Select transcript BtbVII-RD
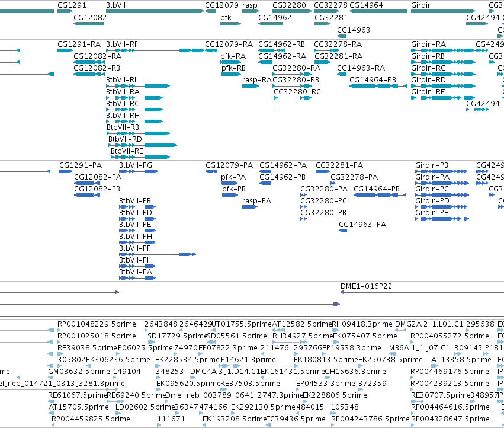Screen dimensions: 504x428 coord(143,145)
